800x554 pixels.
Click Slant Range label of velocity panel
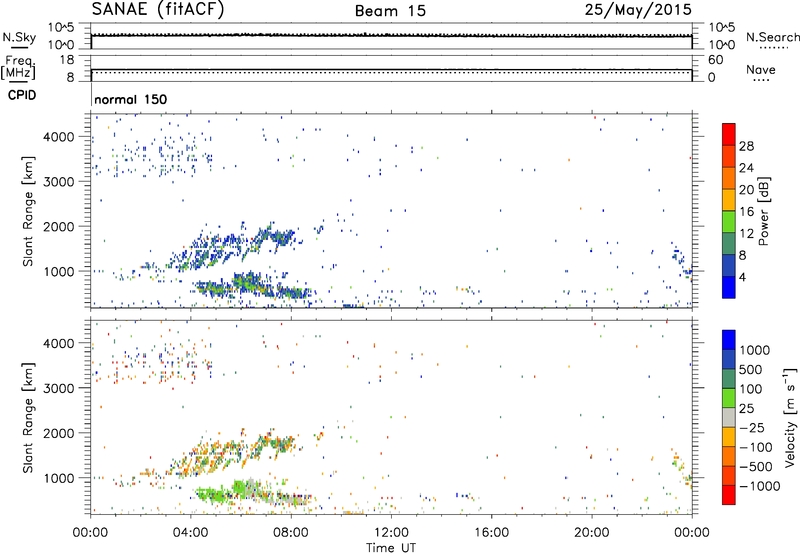28,418
